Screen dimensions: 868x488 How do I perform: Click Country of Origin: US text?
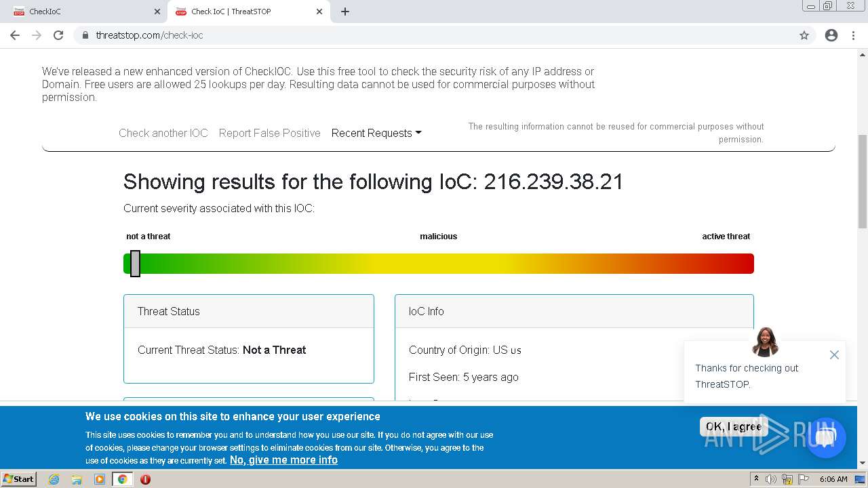(x=465, y=350)
